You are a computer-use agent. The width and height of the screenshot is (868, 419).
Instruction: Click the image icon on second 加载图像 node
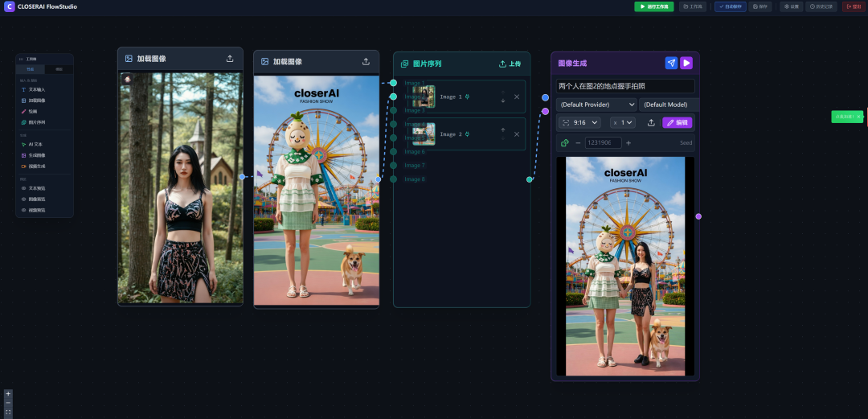click(265, 61)
